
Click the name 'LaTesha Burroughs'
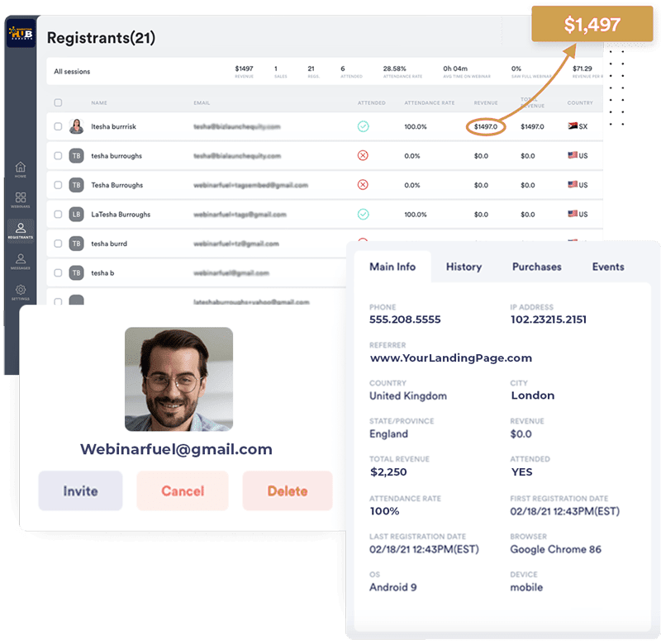121,215
